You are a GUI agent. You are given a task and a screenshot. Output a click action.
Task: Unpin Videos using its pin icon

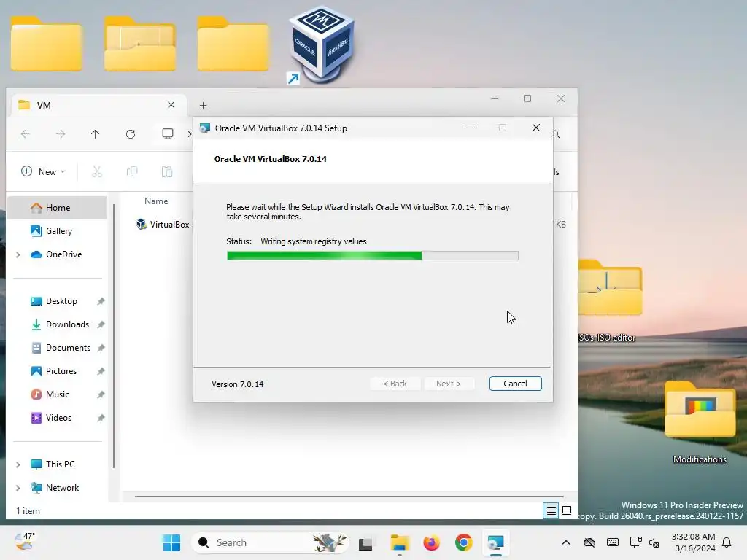[x=101, y=418]
